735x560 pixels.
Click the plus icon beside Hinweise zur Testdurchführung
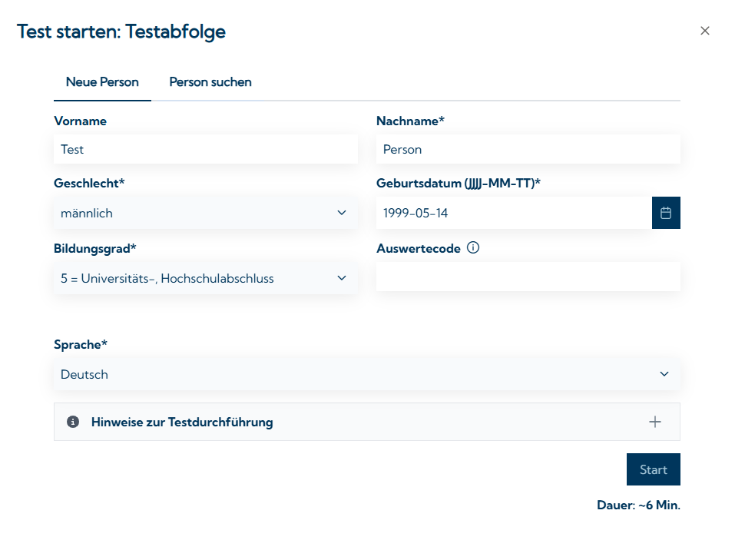[654, 422]
